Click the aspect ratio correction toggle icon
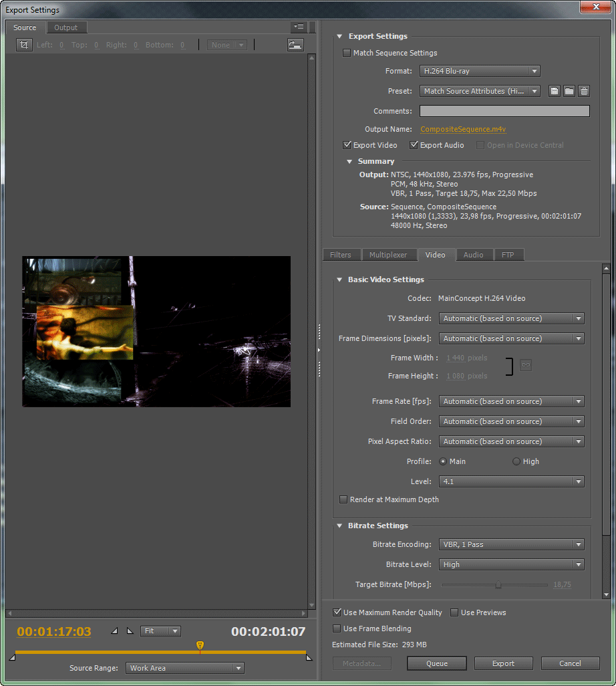 [295, 45]
